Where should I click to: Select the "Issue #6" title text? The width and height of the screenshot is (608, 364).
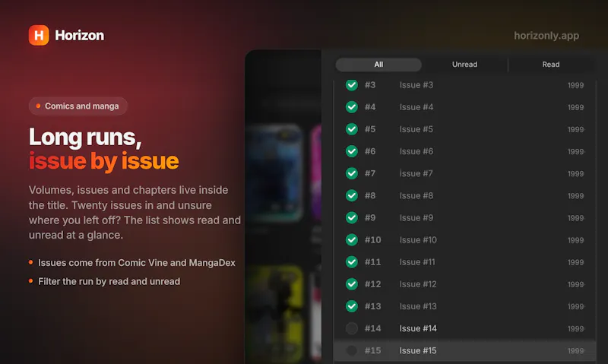point(416,151)
